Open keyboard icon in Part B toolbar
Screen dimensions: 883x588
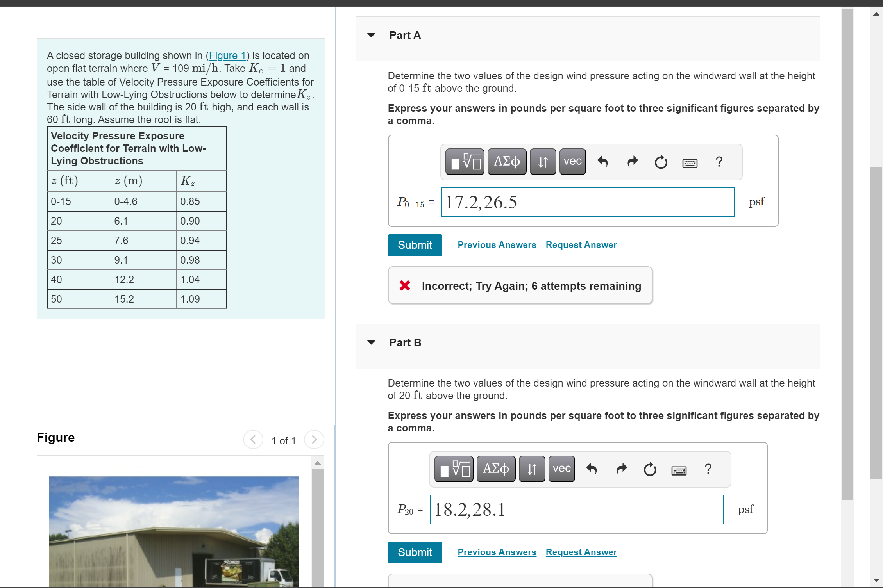679,470
